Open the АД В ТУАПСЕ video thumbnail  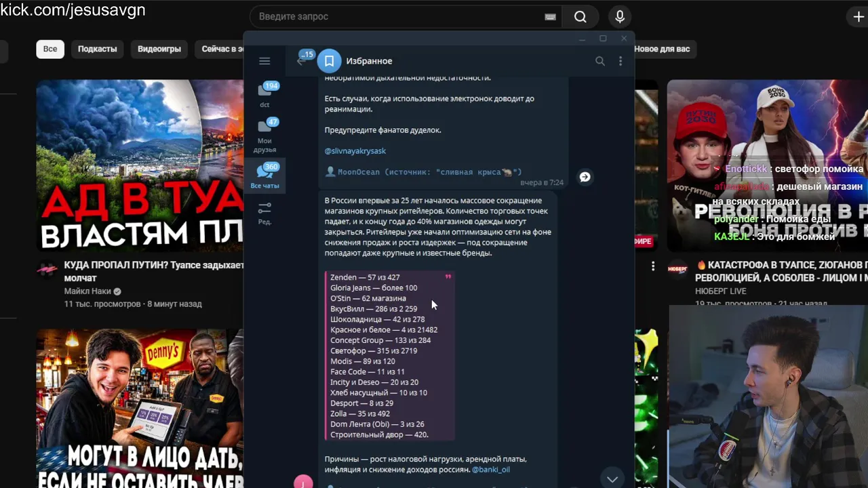pyautogui.click(x=140, y=166)
